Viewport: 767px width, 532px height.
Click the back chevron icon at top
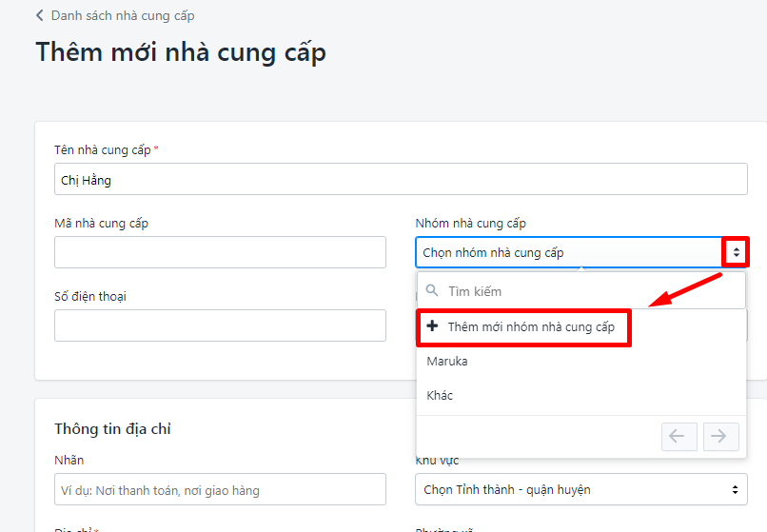pos(40,16)
